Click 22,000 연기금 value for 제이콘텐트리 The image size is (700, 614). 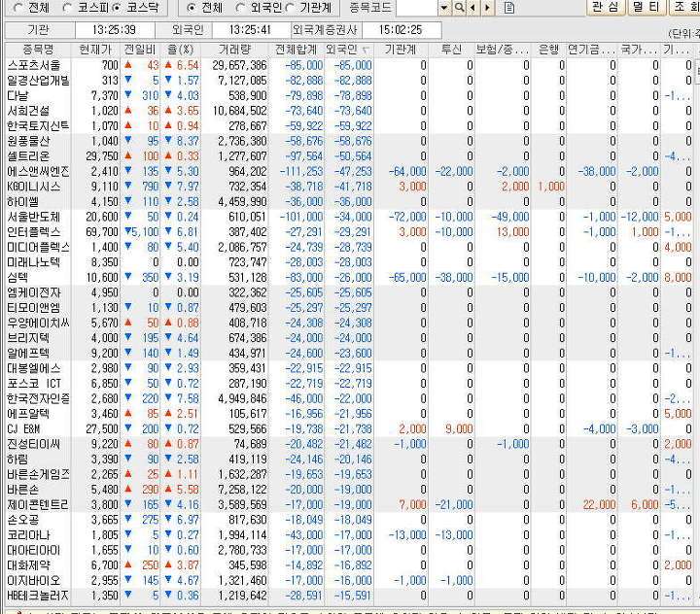pos(599,505)
